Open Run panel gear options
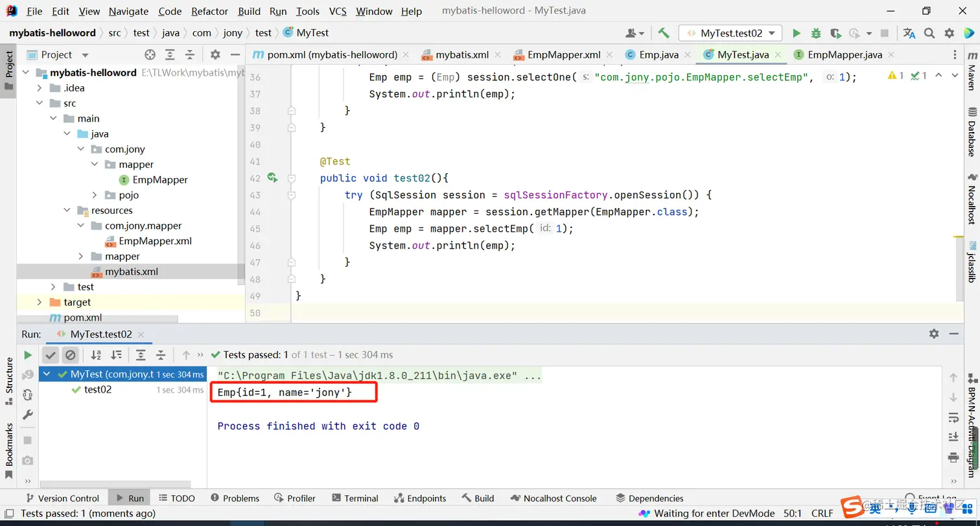This screenshot has width=980, height=526. (x=934, y=334)
